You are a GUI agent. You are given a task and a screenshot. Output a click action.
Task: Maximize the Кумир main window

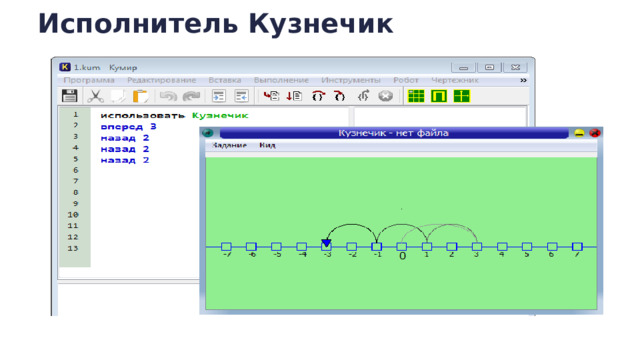[x=489, y=67]
